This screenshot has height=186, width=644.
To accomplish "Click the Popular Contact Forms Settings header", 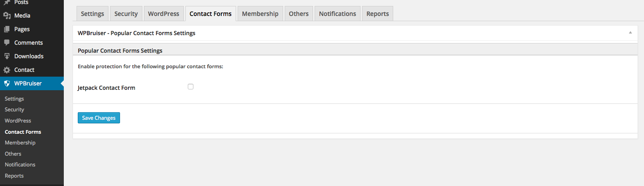I will [120, 51].
